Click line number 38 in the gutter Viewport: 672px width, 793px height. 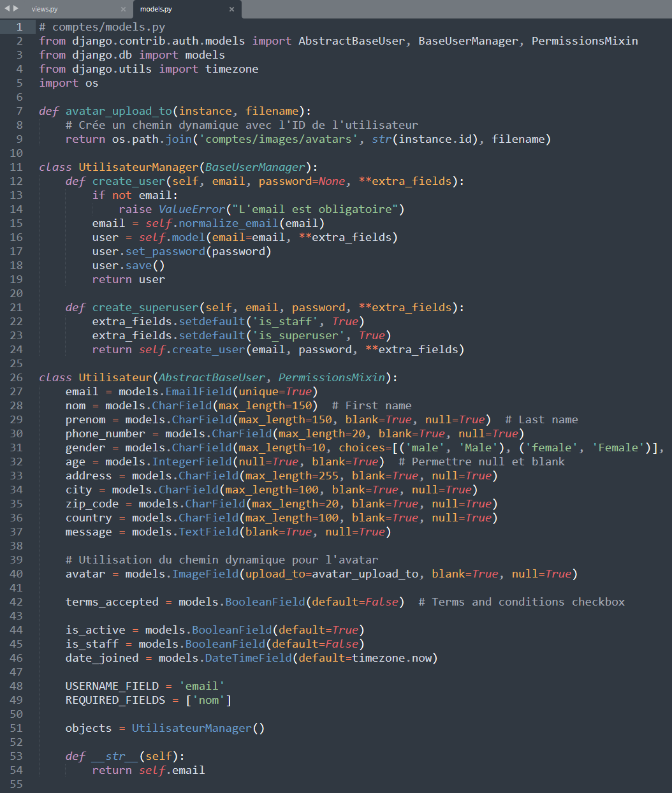click(x=16, y=546)
